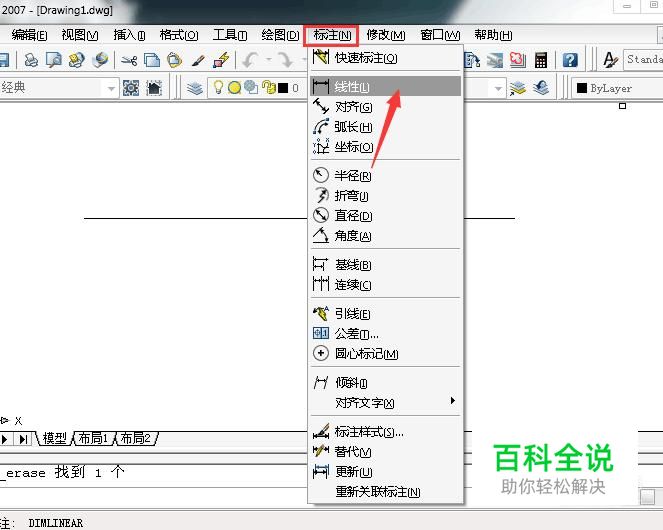Click the Paste clipboard icon
The height and width of the screenshot is (530, 663).
(x=174, y=60)
